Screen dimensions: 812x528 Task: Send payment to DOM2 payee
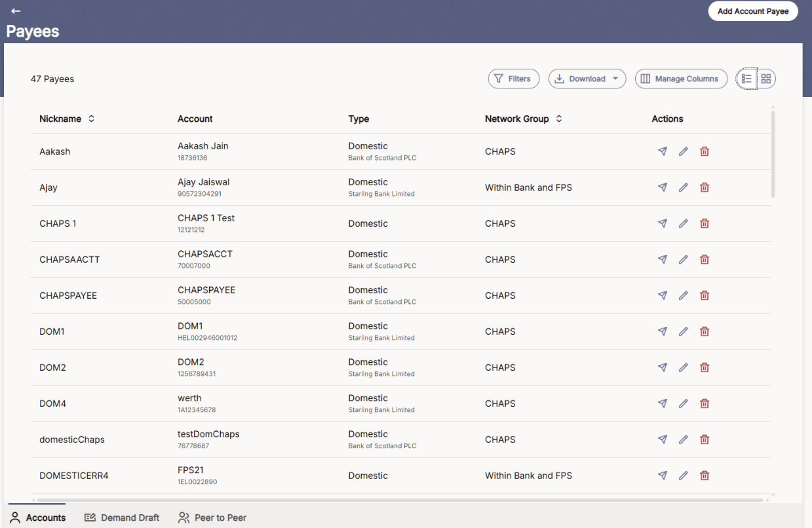click(663, 368)
